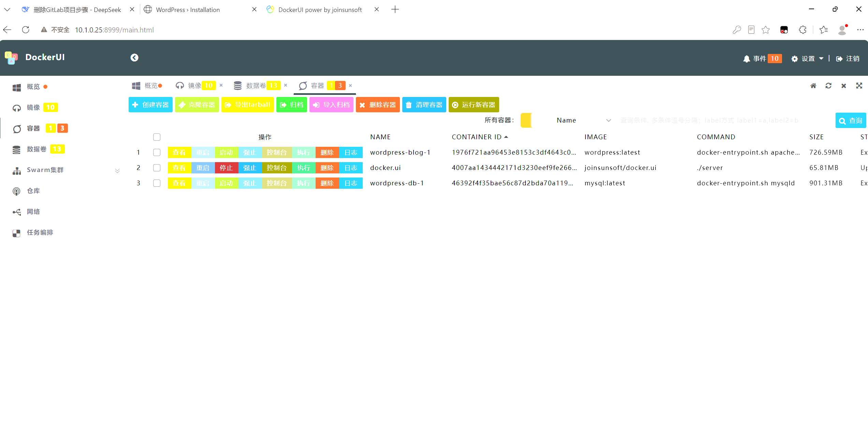
Task: Click 日志 for wordpress-db-1
Action: 351,183
